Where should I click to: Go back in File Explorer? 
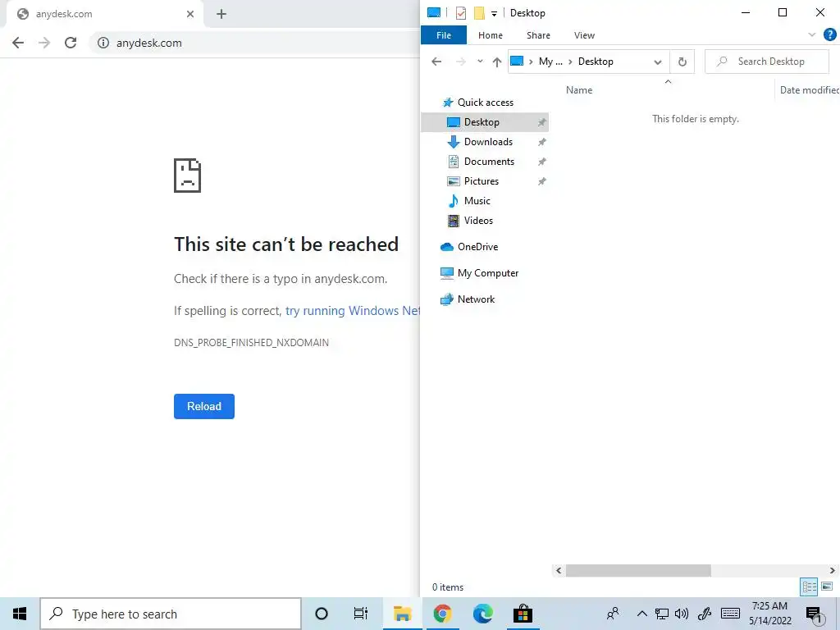(436, 62)
